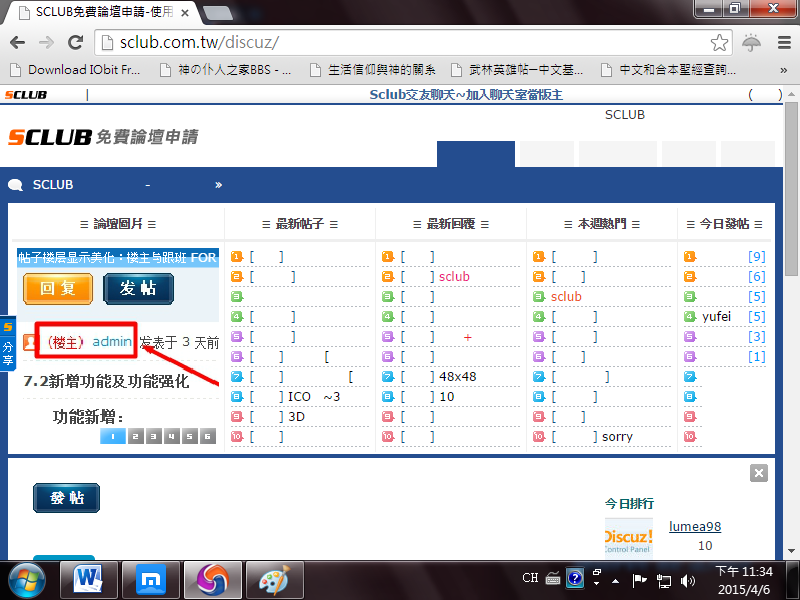Switch to slide 2 of forum pictures

[135, 436]
